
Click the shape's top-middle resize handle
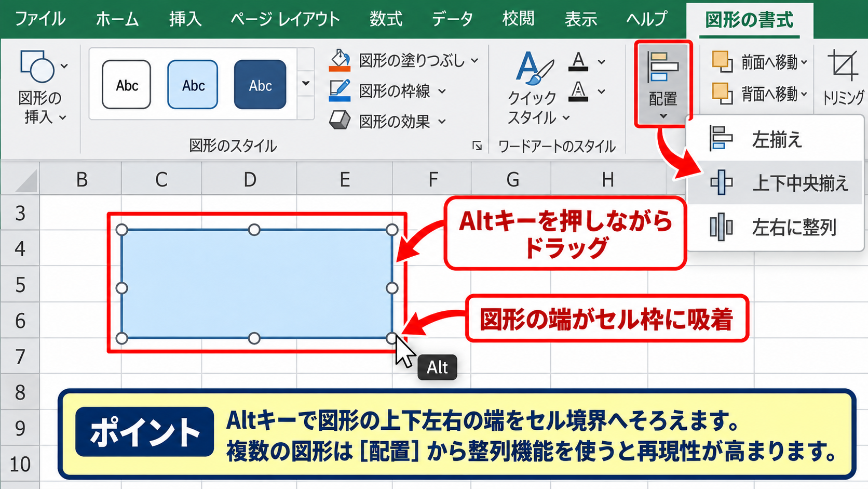(x=254, y=230)
